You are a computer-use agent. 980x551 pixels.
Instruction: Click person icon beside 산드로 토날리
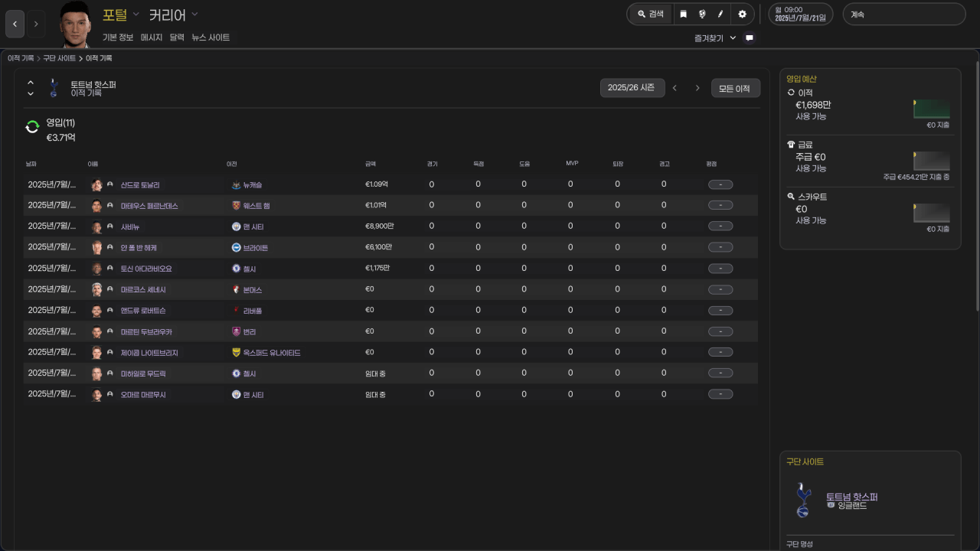[110, 185]
